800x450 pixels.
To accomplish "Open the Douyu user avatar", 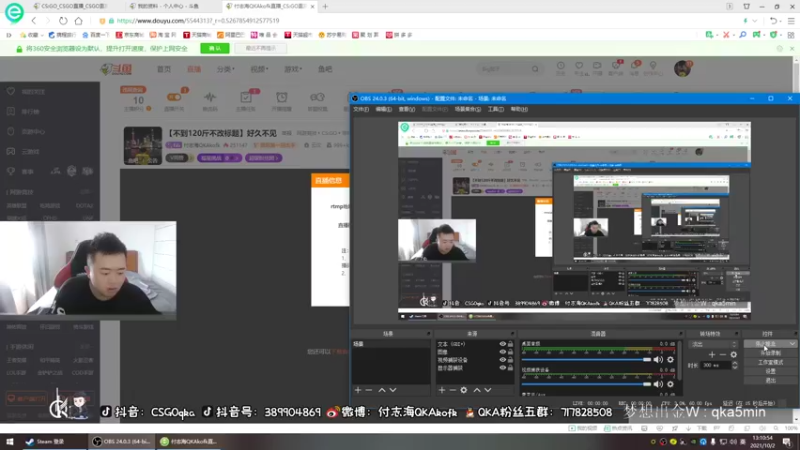I will pyautogui.click(x=682, y=68).
